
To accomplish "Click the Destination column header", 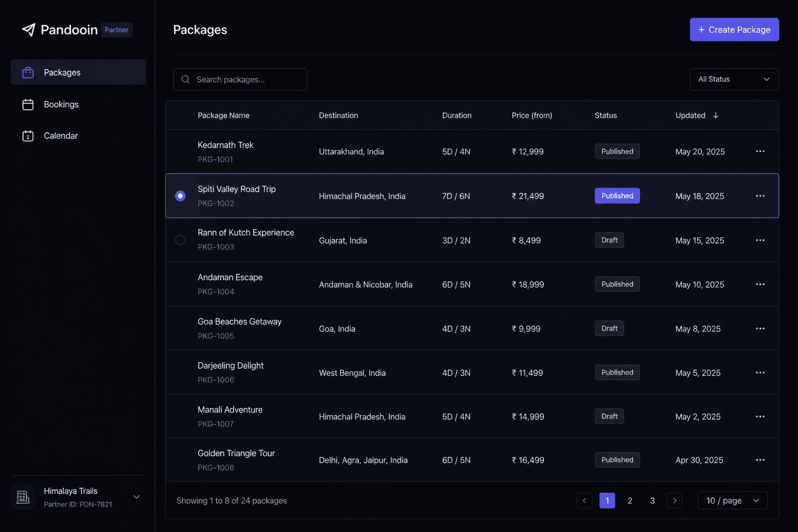I will [338, 115].
